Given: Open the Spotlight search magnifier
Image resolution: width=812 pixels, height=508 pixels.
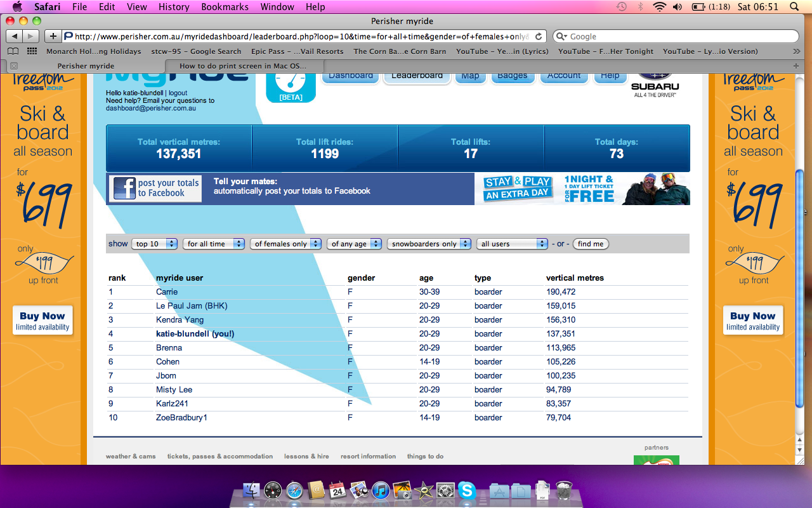Looking at the screenshot, I should (x=794, y=7).
